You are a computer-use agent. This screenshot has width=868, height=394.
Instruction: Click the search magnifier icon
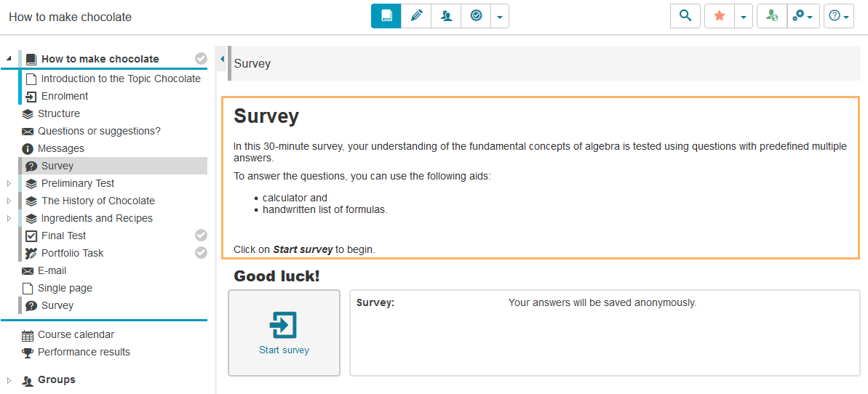coord(685,16)
